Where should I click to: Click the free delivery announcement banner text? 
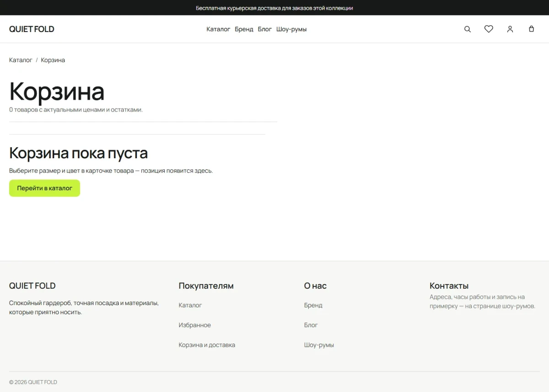click(x=274, y=8)
